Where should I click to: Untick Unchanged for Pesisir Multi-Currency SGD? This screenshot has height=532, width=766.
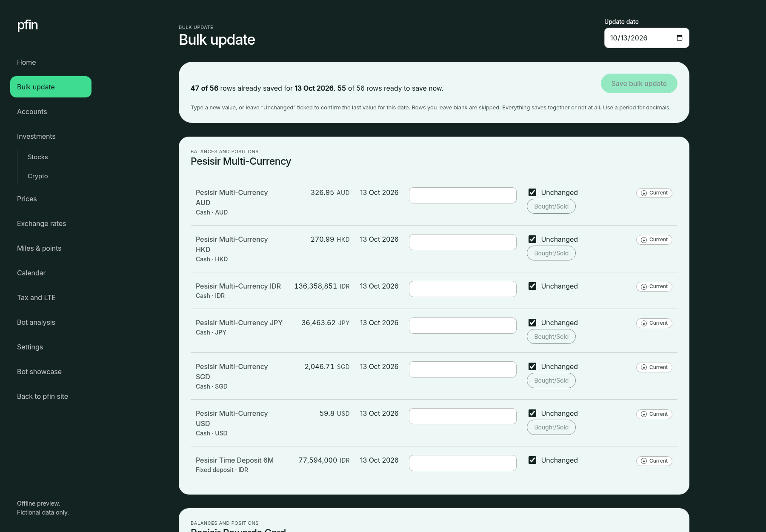[532, 366]
